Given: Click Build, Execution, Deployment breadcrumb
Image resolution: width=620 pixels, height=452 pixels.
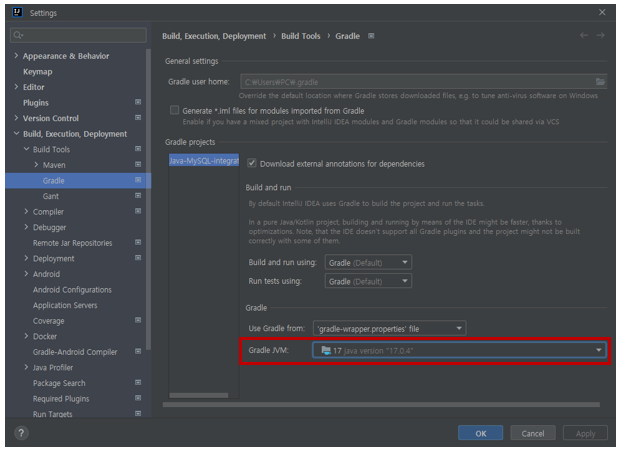Looking at the screenshot, I should pyautogui.click(x=214, y=36).
